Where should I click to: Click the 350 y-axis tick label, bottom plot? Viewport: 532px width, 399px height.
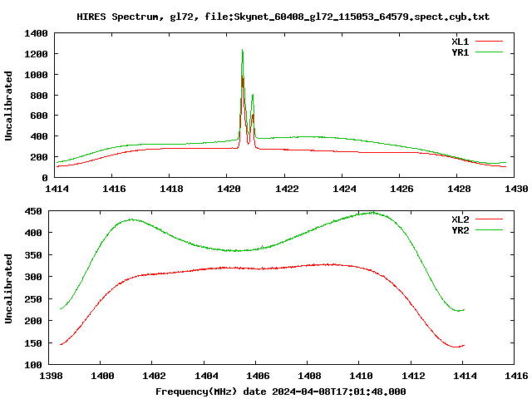pyautogui.click(x=33, y=255)
